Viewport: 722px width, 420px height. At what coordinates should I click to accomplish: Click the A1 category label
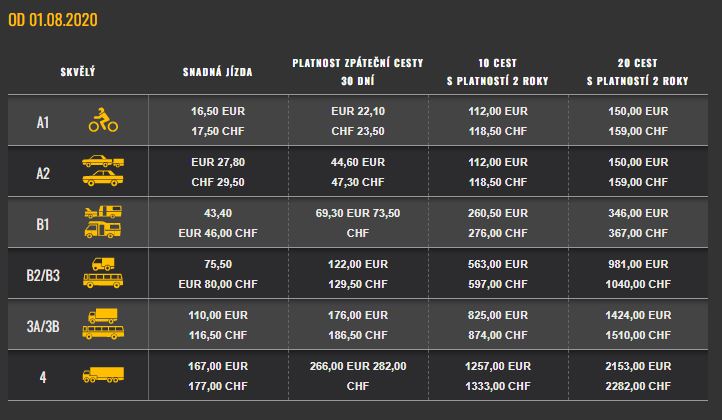click(x=43, y=122)
